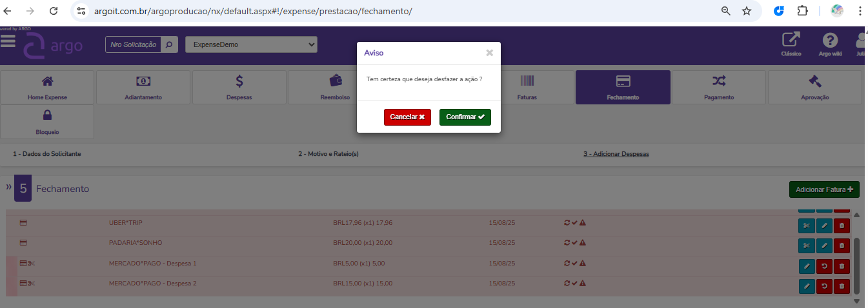Open the hamburger menu icon
The height and width of the screenshot is (308, 868).
(x=8, y=41)
